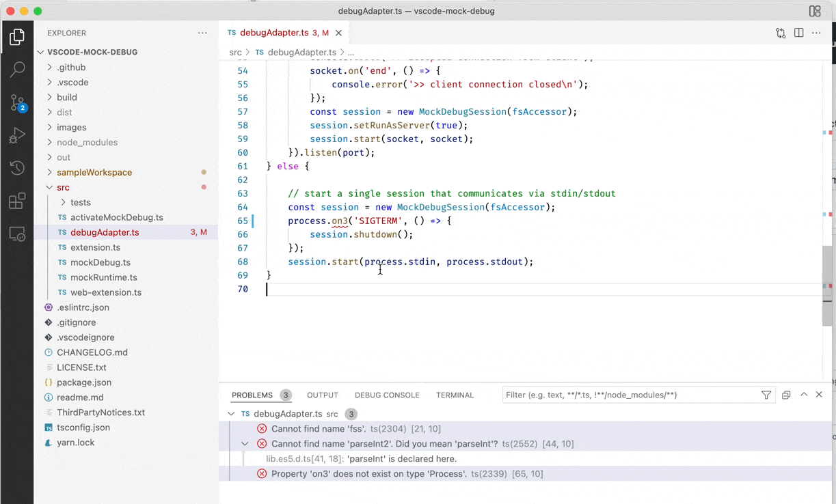Click the tsconfig.json file icon
This screenshot has height=504, width=836.
pyautogui.click(x=49, y=428)
